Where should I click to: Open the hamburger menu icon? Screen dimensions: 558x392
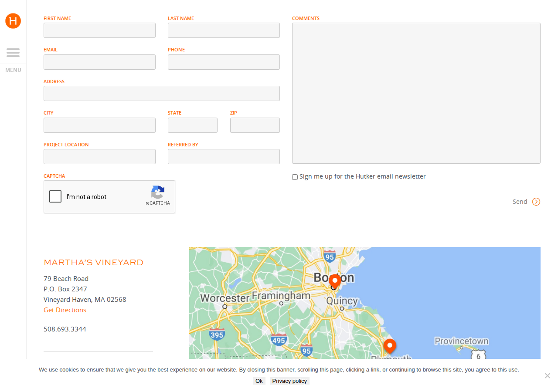click(13, 53)
